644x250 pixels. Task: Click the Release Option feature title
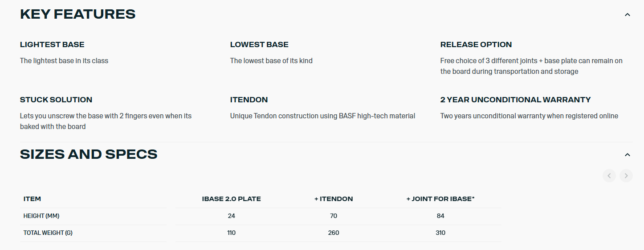[476, 44]
